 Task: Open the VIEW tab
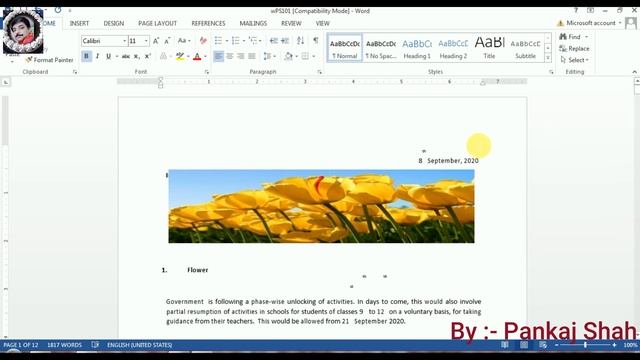tap(322, 24)
